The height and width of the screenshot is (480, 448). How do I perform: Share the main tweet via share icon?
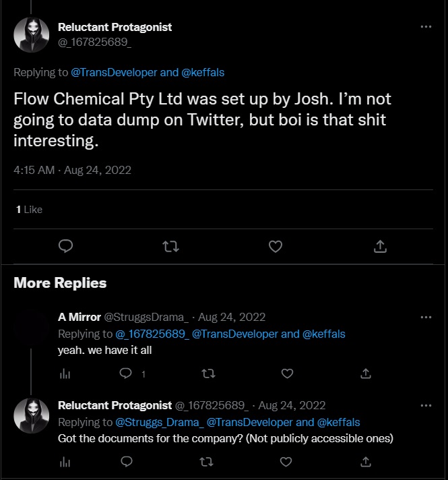tap(380, 247)
